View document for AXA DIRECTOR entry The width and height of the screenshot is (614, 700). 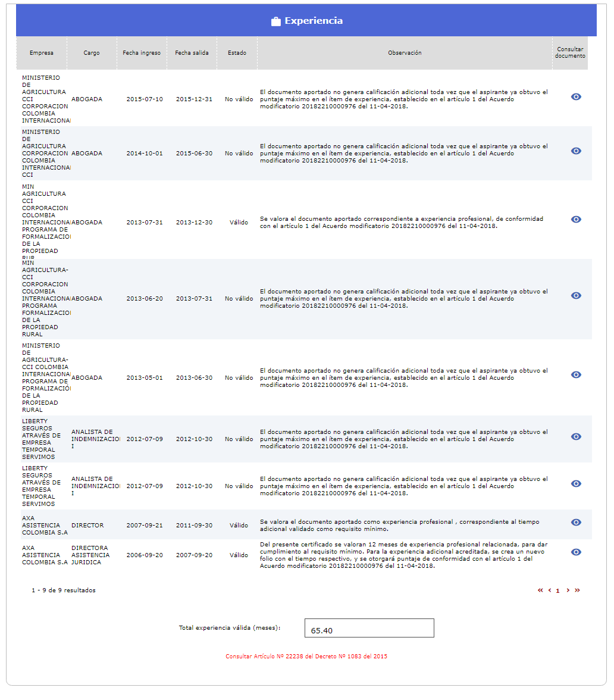(575, 523)
